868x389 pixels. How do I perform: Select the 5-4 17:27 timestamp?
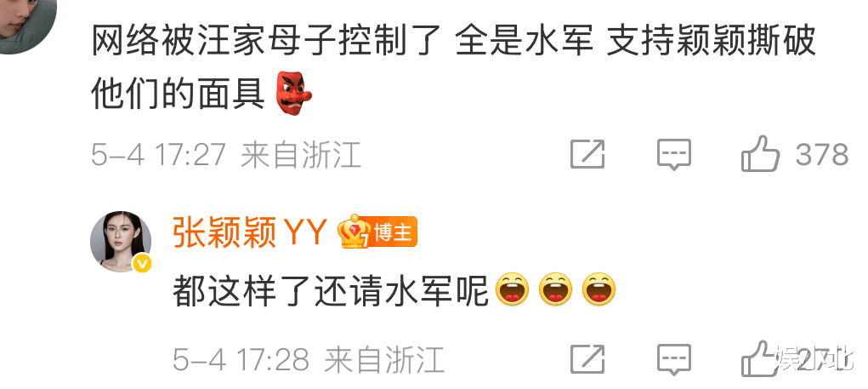click(x=159, y=155)
